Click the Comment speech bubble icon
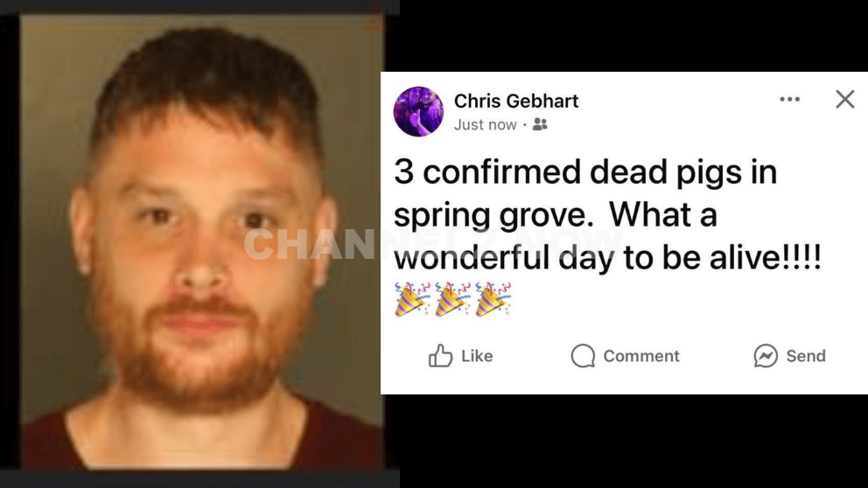 click(x=583, y=356)
